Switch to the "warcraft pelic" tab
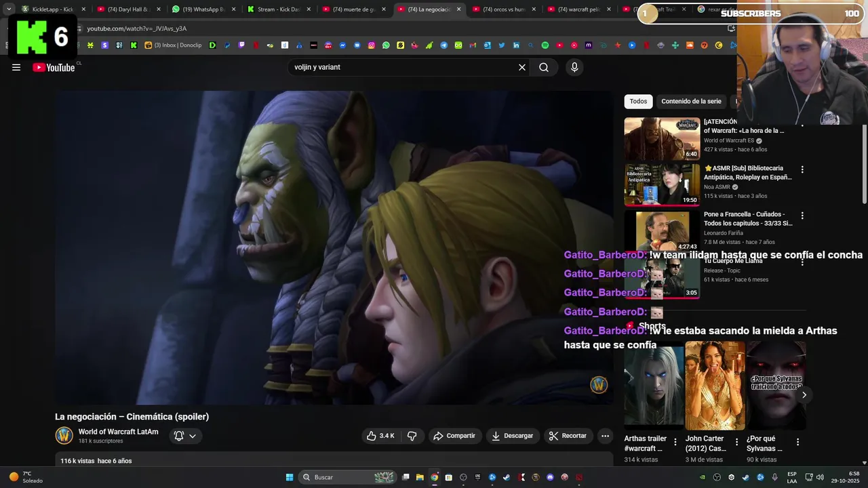The image size is (868, 488). pos(578,9)
